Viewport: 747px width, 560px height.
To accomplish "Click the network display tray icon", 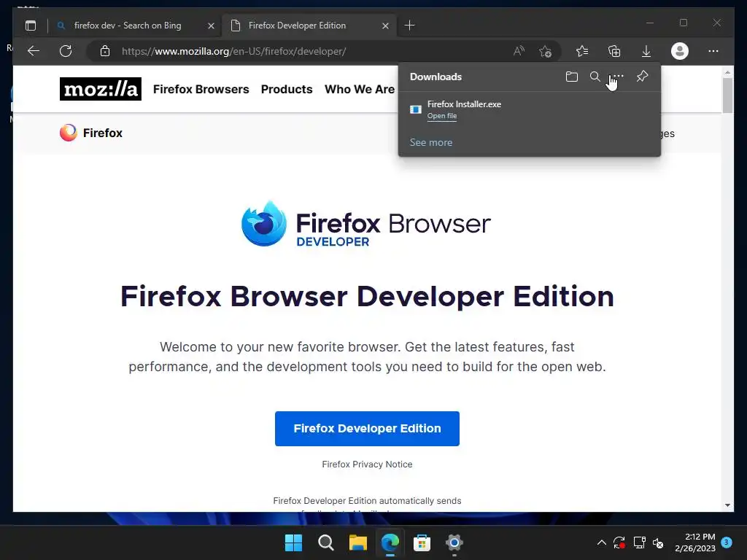I will coord(639,542).
